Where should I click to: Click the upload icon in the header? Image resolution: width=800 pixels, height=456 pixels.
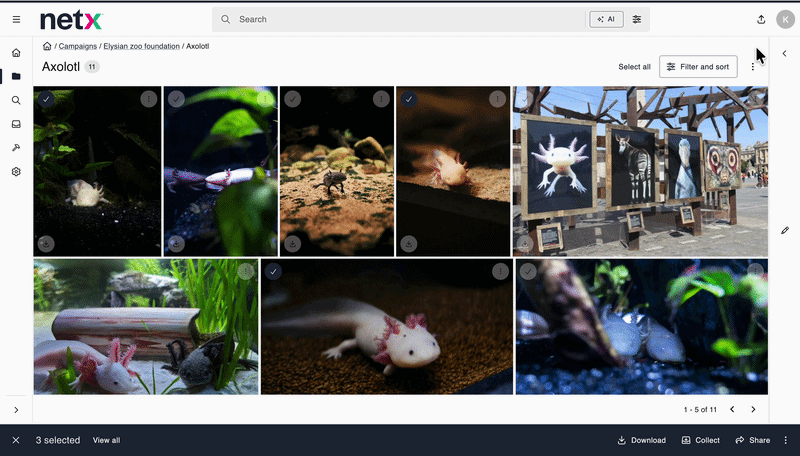pos(761,19)
